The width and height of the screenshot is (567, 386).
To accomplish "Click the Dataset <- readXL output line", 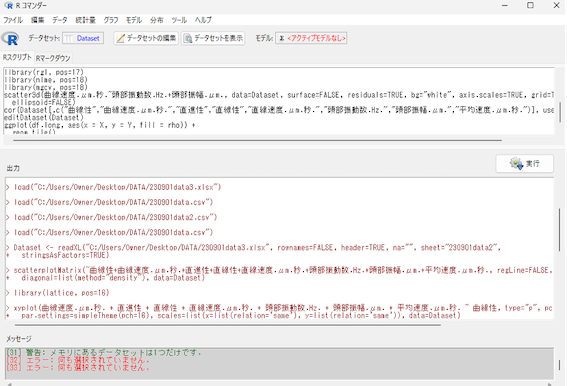I will [253, 248].
